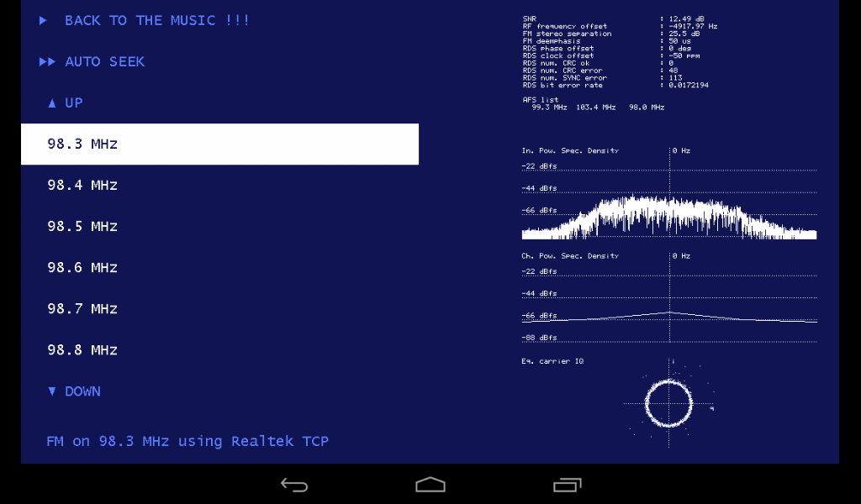Tap the Android Home navigation button

point(430,485)
